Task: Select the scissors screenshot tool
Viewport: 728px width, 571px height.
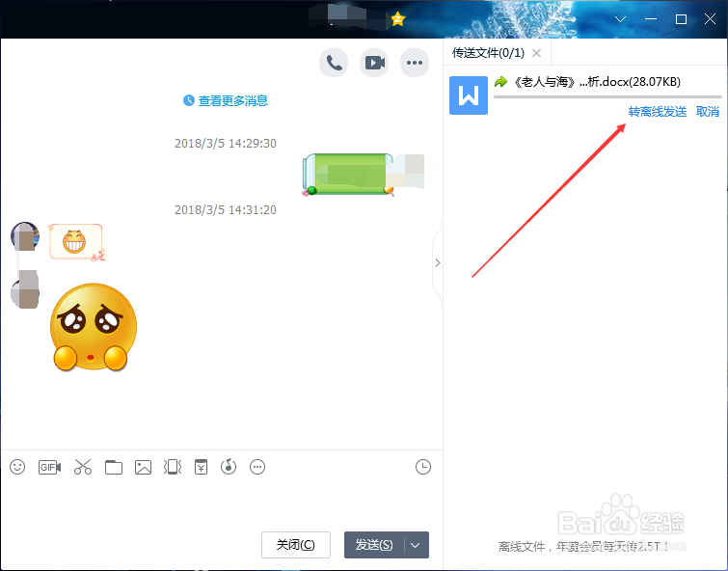Action: pyautogui.click(x=83, y=467)
